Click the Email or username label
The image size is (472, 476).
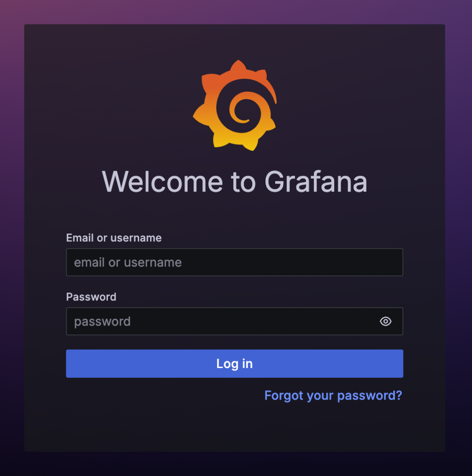tap(114, 238)
